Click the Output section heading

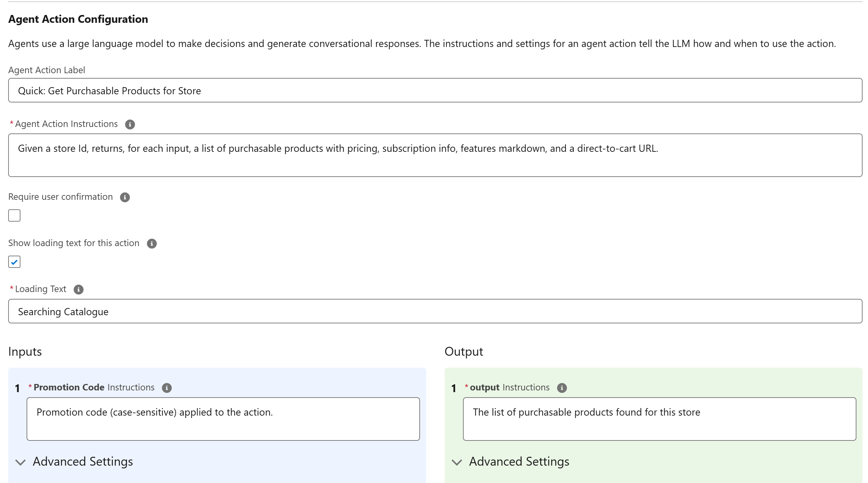coord(463,352)
